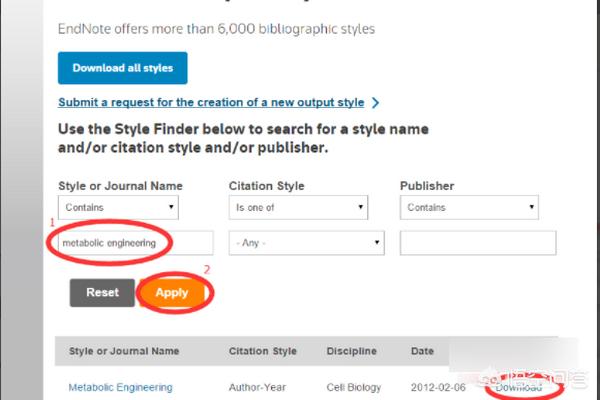Expand the Publisher Contains dropdown
The image size is (600, 400).
469,207
